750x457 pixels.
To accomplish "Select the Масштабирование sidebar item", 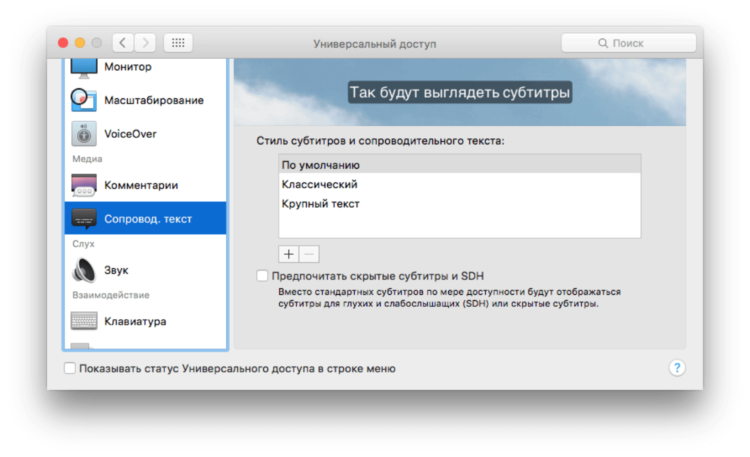I will (x=154, y=100).
